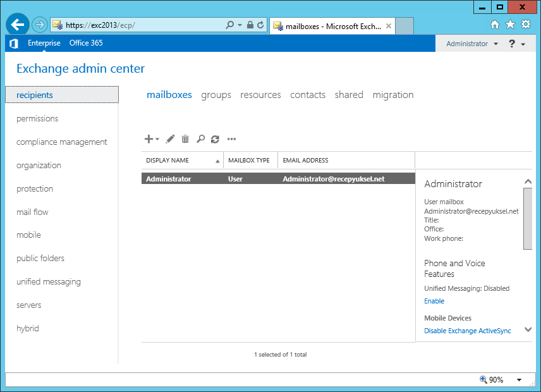Open Favorites with the star icon

tap(510, 25)
